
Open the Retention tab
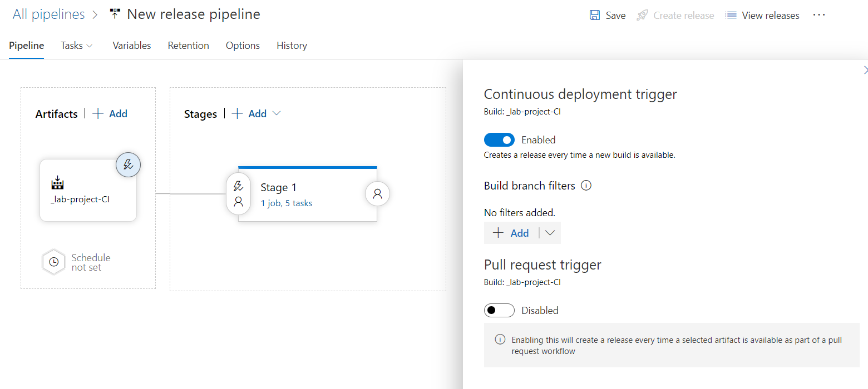(189, 46)
